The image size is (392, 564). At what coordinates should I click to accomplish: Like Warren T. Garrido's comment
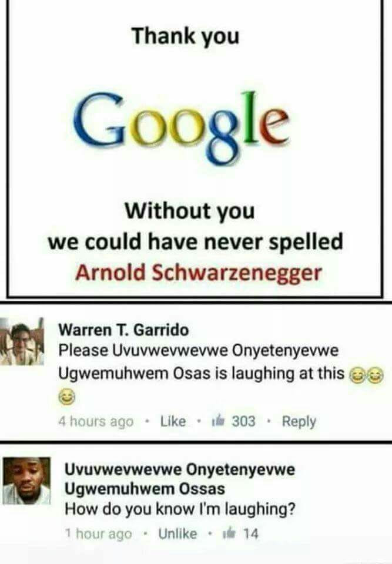tap(173, 421)
